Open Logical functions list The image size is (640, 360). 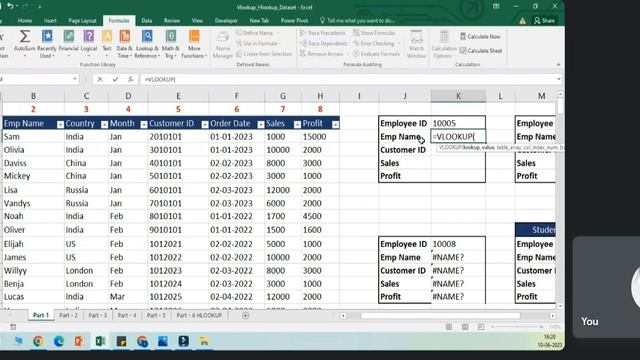click(89, 43)
